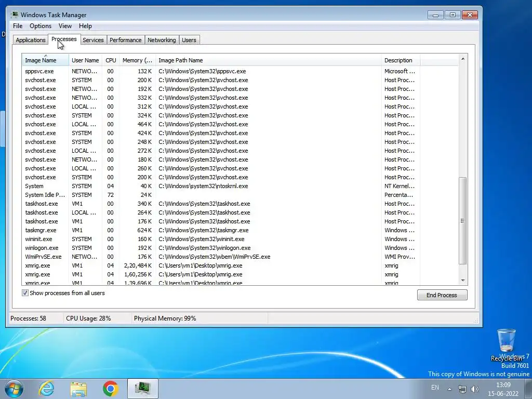Viewport: 532px width, 399px height.
Task: Click Processes: 58 in status bar
Action: [x=28, y=318]
